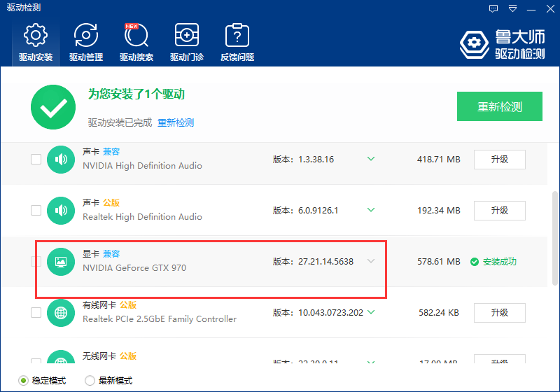Click the 安装成功 status text
The width and height of the screenshot is (560, 392).
click(500, 262)
